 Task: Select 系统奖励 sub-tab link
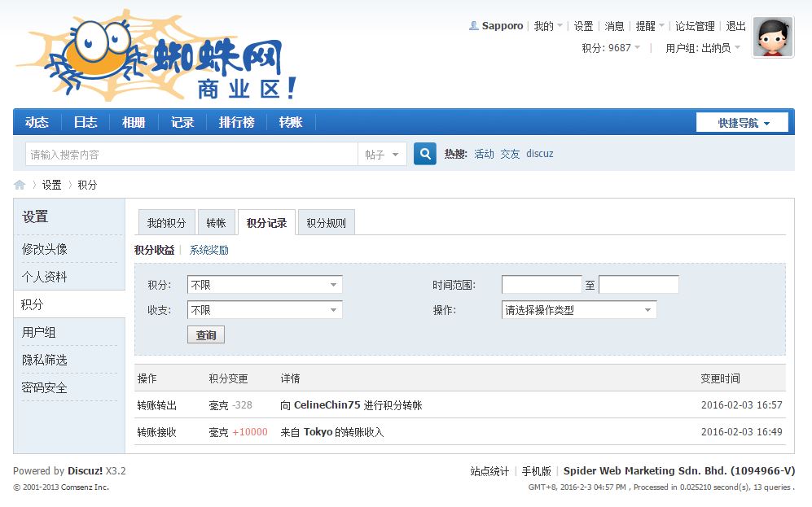pos(208,250)
